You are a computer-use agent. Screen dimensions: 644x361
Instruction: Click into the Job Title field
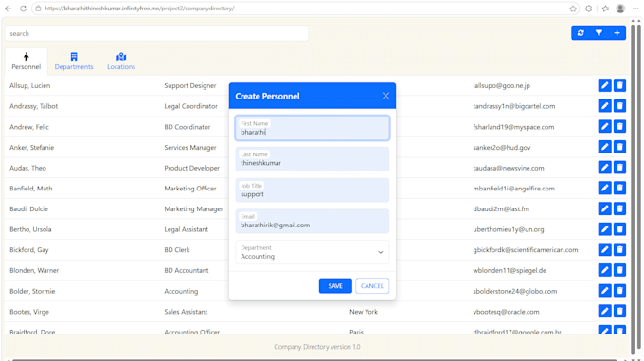point(313,190)
